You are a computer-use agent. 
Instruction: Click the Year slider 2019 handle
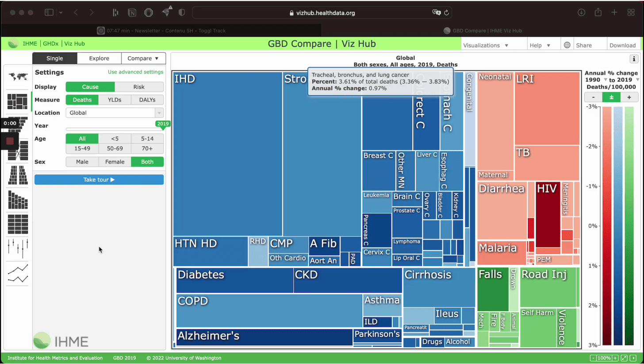163,124
